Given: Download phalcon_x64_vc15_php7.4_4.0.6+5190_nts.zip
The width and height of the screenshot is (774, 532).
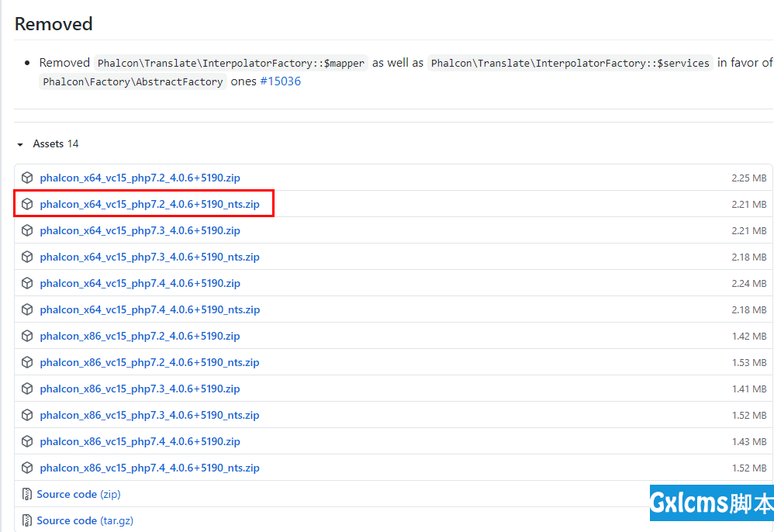Looking at the screenshot, I should (x=150, y=309).
